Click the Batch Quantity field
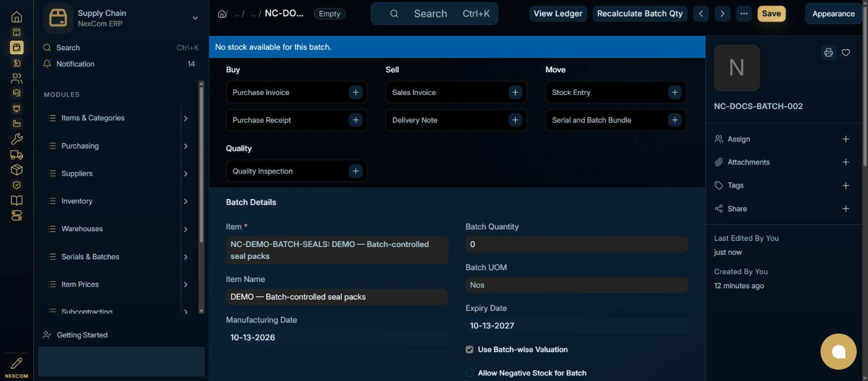Viewport: 868px width, 381px height. 576,244
